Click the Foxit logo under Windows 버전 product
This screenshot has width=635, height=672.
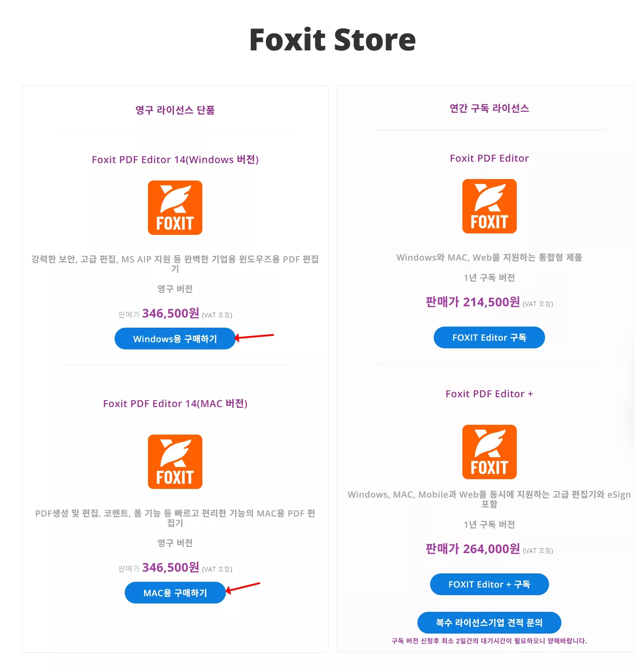click(175, 207)
